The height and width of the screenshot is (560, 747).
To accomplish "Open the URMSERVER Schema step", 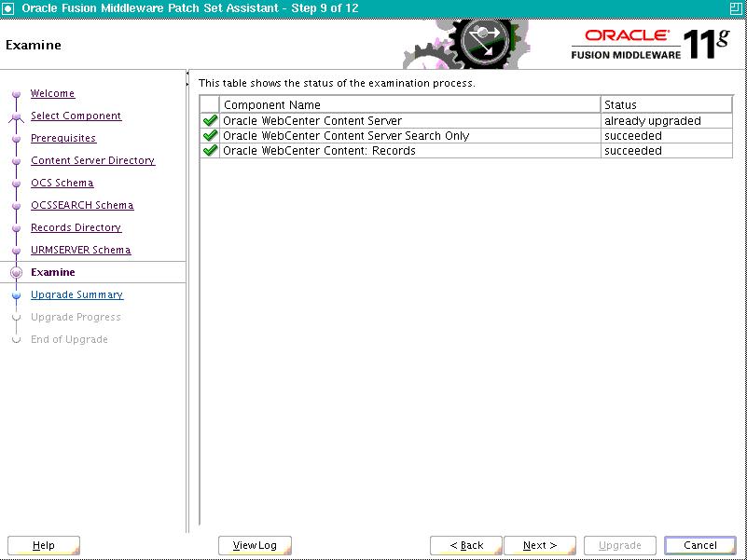I will (80, 250).
